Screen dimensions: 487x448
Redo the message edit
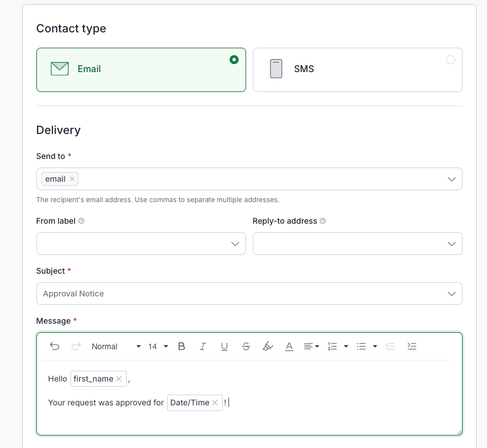point(76,346)
